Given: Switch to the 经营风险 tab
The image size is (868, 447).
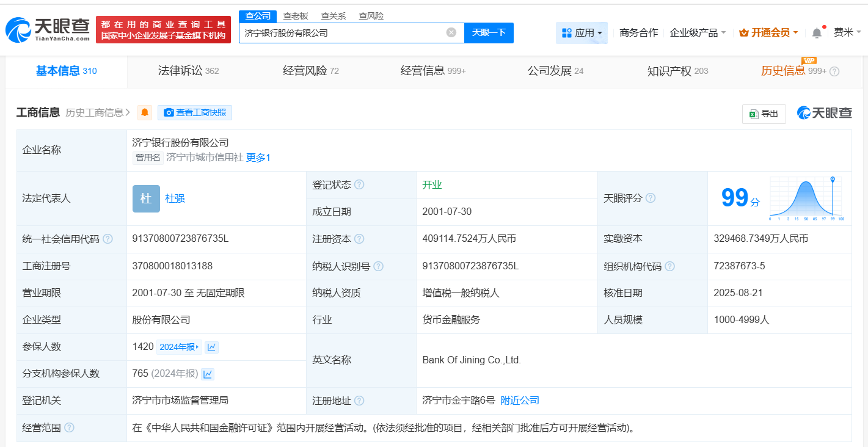Looking at the screenshot, I should (x=304, y=71).
